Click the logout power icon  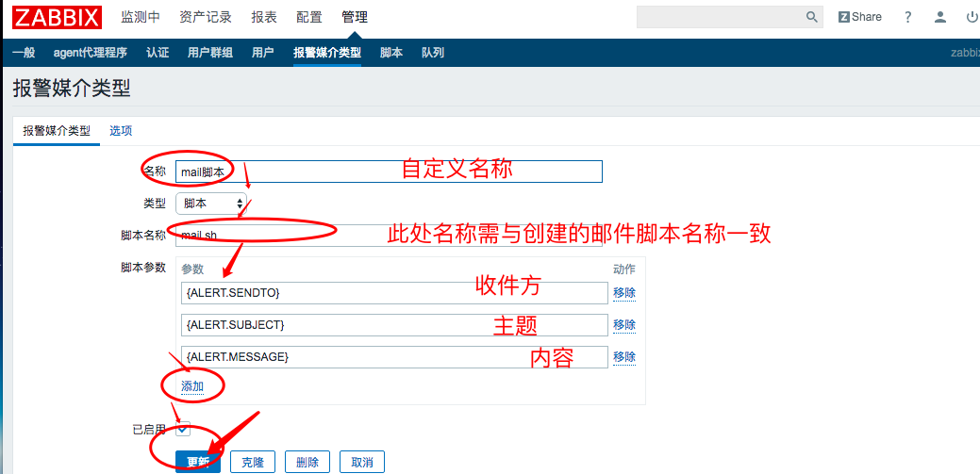click(972, 18)
